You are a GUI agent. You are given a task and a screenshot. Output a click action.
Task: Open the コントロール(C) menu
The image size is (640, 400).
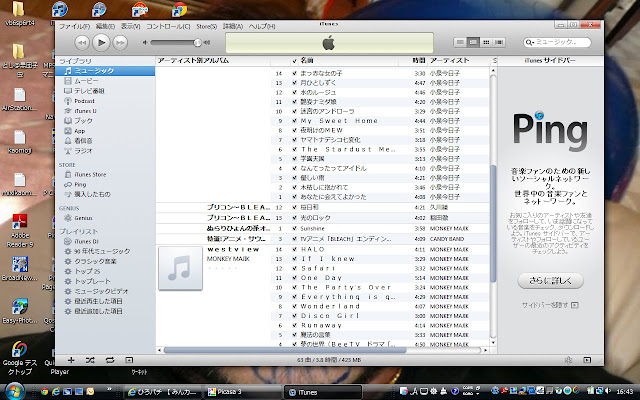point(168,26)
